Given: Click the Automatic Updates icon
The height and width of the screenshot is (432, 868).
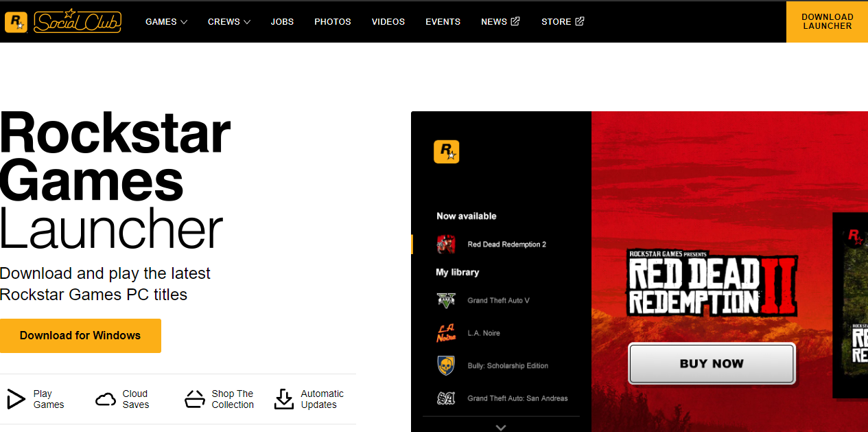Looking at the screenshot, I should [x=283, y=398].
